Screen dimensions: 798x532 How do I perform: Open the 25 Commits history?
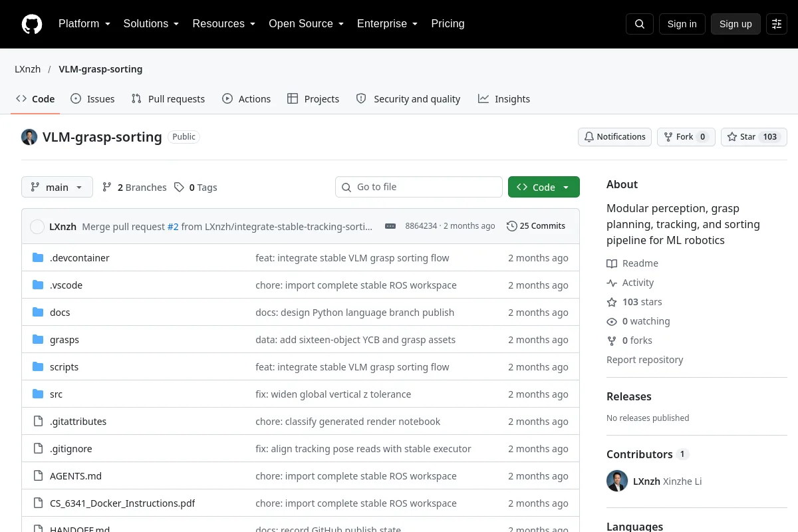tap(536, 226)
